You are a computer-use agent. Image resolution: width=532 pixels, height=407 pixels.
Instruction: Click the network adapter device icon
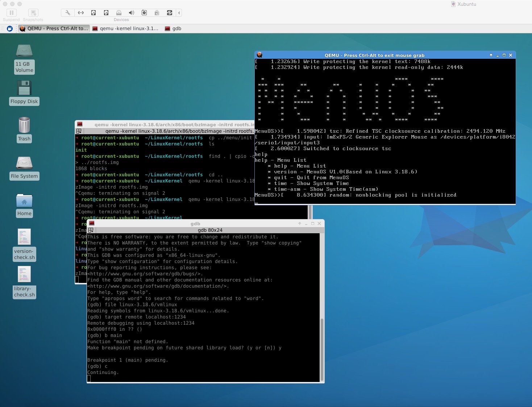point(81,13)
